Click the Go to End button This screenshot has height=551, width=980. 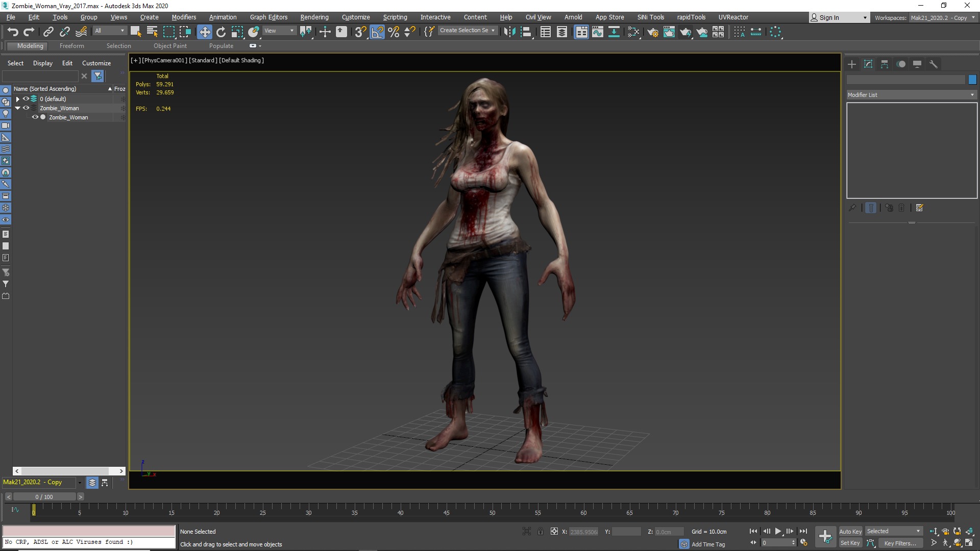[x=803, y=532]
